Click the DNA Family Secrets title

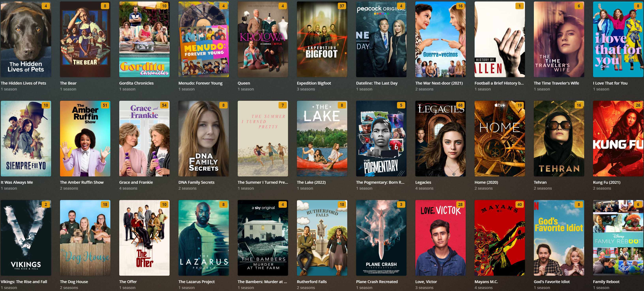(196, 182)
